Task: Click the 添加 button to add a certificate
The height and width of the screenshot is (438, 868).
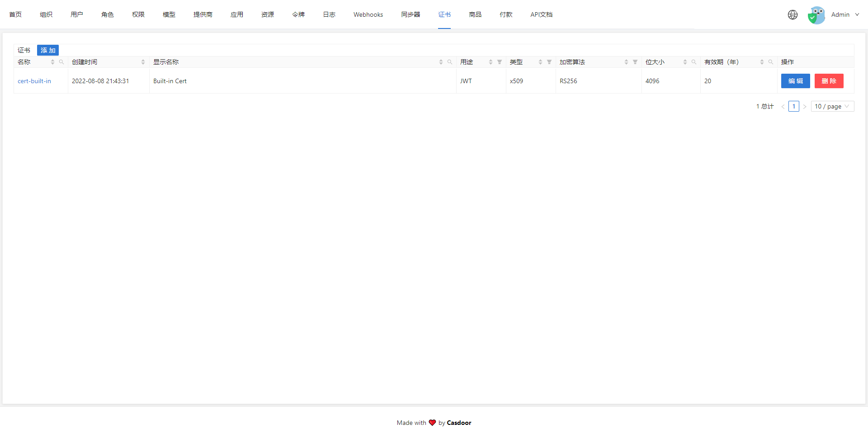Action: (x=47, y=50)
